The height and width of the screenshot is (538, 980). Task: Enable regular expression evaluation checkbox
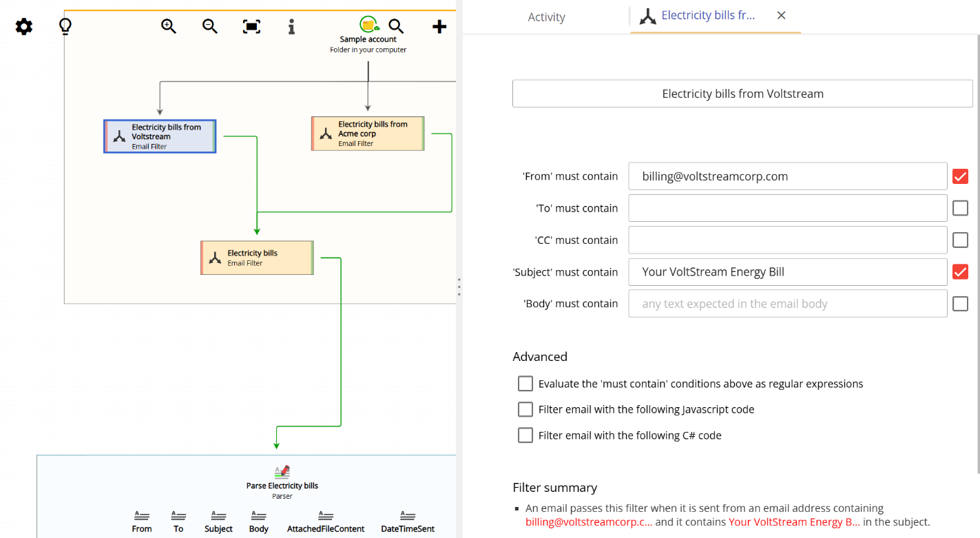coord(525,383)
